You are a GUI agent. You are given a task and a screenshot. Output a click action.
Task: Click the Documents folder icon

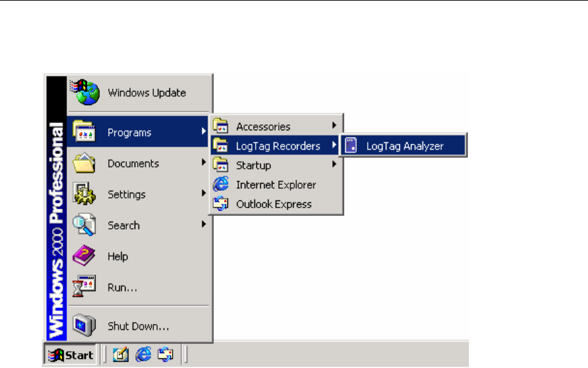click(x=84, y=163)
